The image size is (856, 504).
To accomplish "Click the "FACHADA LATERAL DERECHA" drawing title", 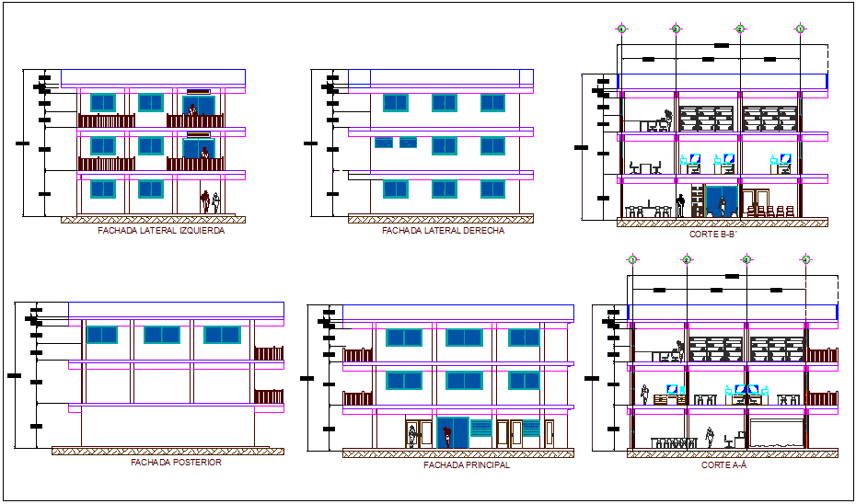I will tap(443, 231).
